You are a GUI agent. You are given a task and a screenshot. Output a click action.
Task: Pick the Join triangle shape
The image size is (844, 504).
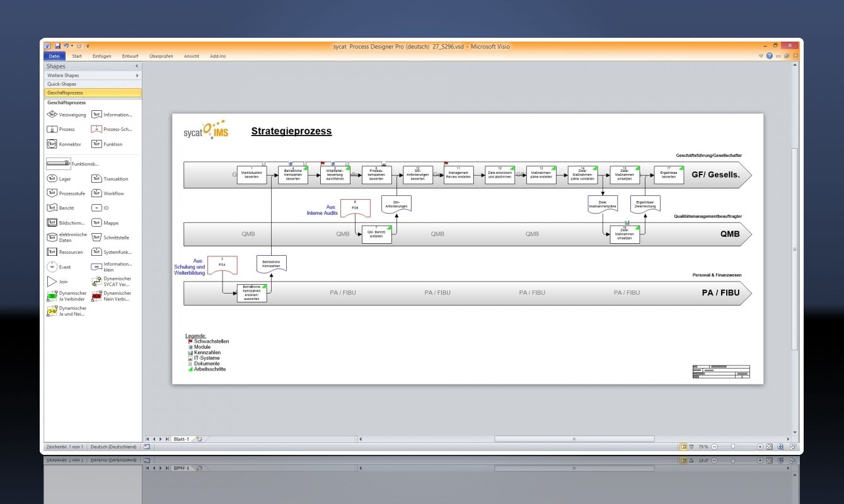57,282
